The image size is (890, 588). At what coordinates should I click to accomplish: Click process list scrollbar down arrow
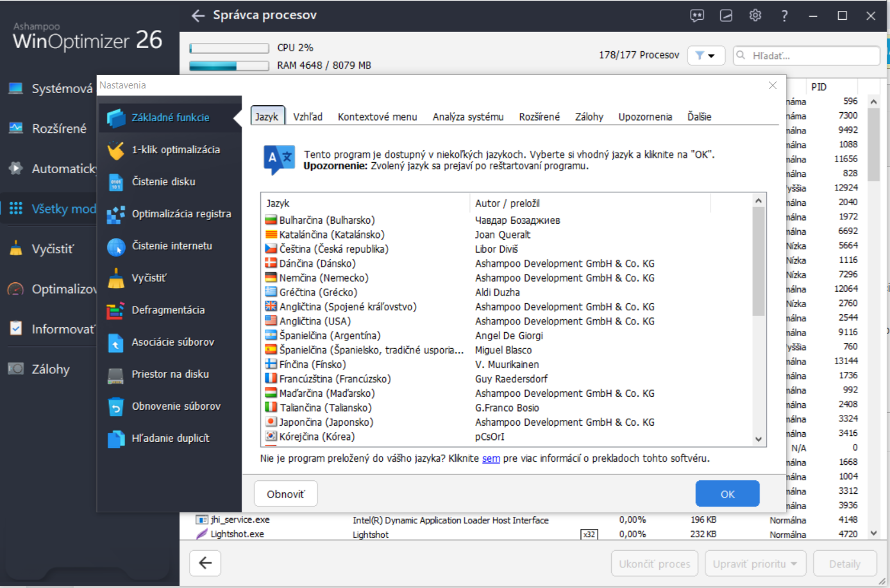tap(873, 533)
